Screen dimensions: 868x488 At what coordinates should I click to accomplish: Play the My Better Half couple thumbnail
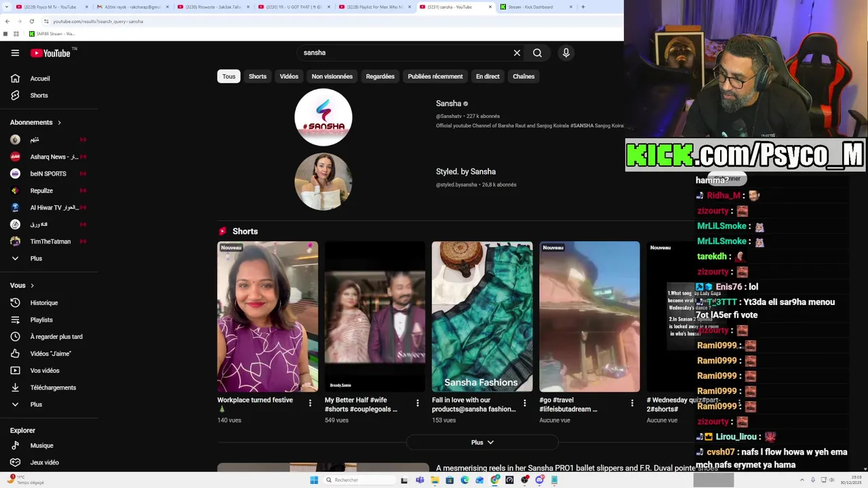tap(375, 317)
